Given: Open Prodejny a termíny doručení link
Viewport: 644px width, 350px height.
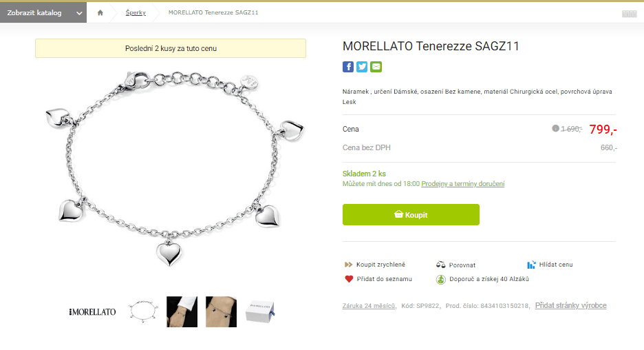Looking at the screenshot, I should pyautogui.click(x=463, y=184).
